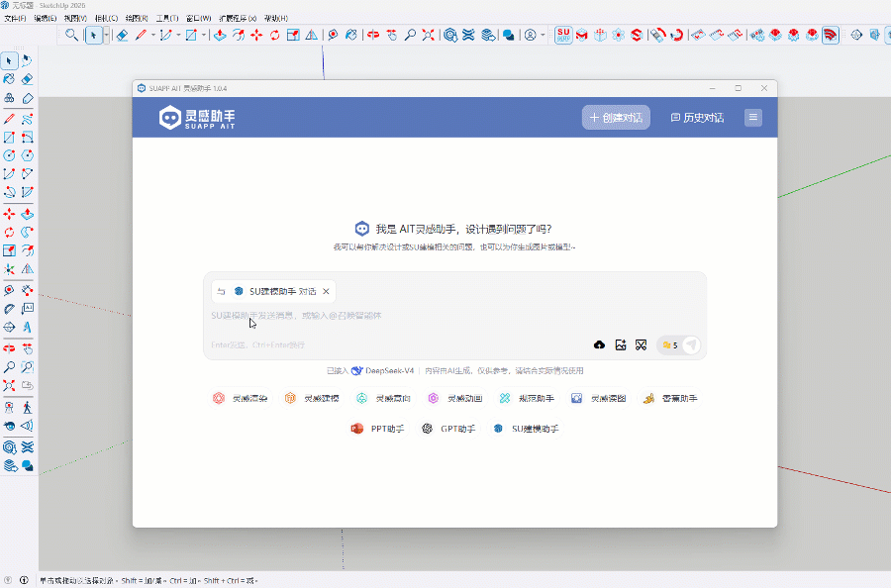Select the 3D Text tool in left toolbar
The width and height of the screenshot is (891, 588).
(x=27, y=328)
